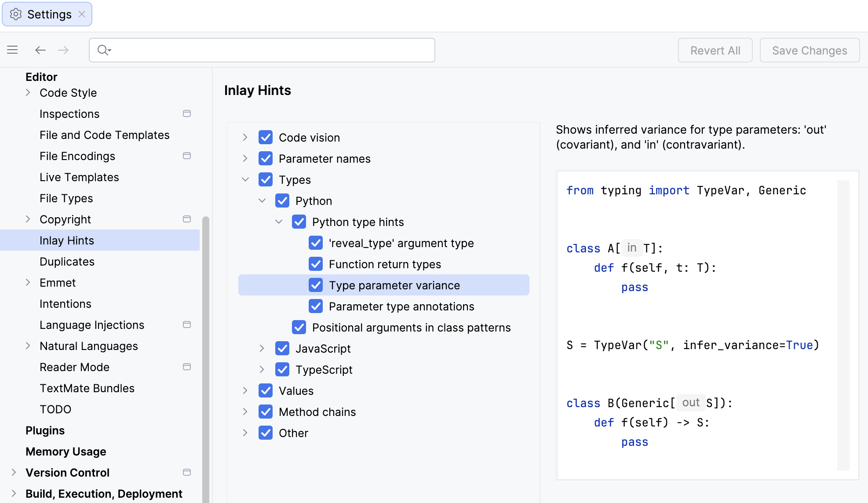Go forward with the right arrow icon
868x503 pixels.
[x=63, y=50]
